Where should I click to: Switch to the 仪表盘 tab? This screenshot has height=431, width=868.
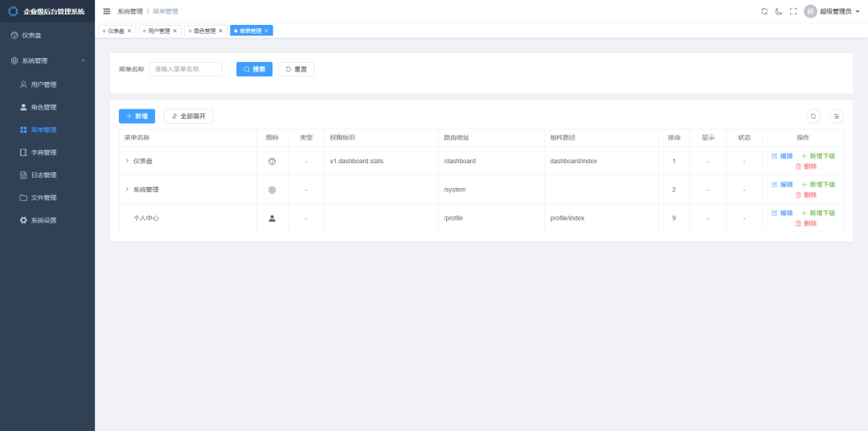(116, 31)
